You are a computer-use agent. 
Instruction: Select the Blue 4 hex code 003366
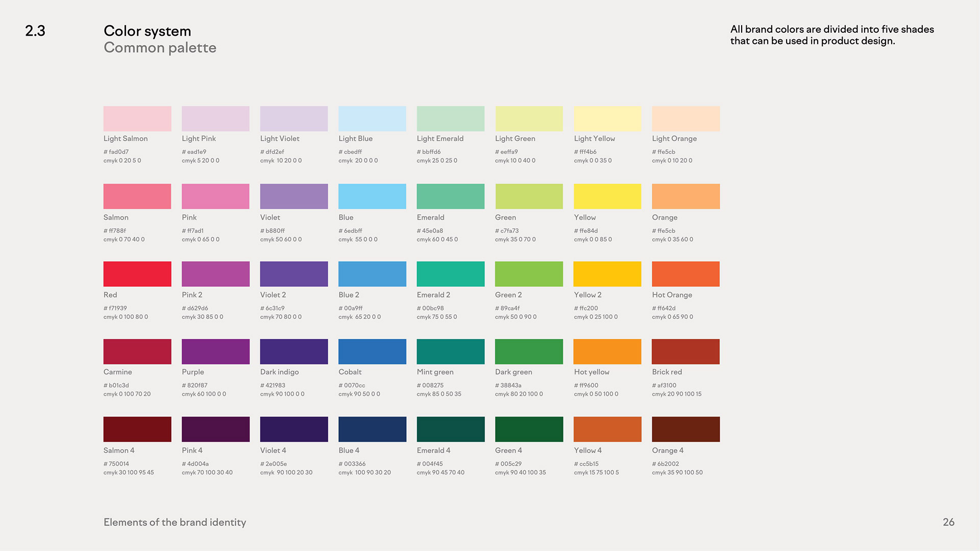[x=352, y=464]
